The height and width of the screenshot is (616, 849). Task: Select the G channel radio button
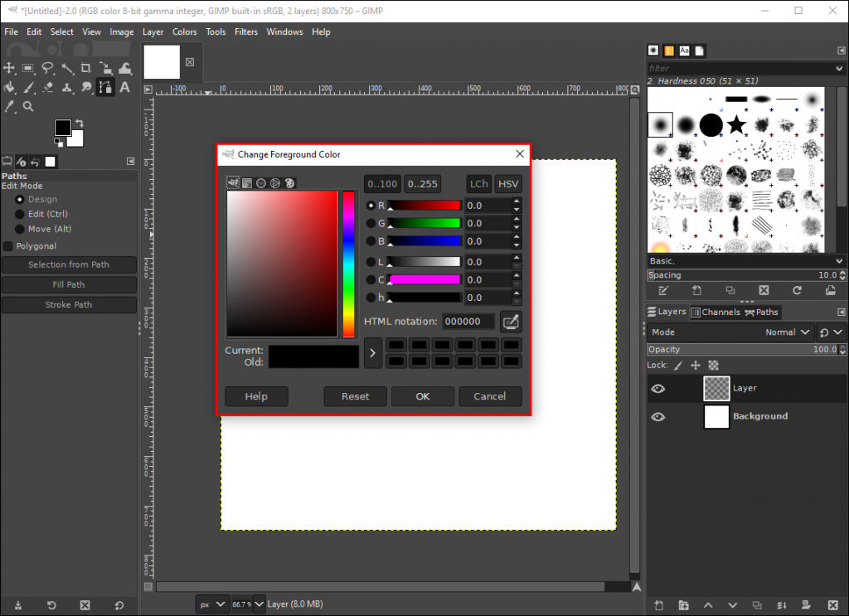click(x=371, y=223)
